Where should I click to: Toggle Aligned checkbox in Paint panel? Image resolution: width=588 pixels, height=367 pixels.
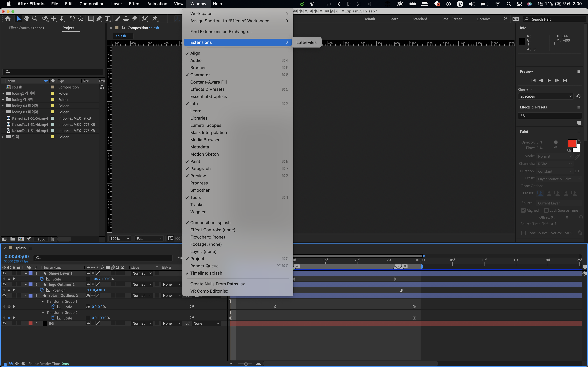[523, 210]
